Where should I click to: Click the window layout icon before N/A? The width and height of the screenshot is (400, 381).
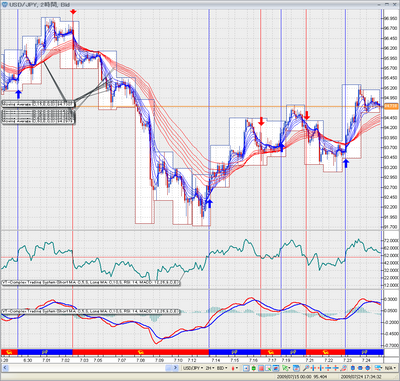tap(377, 368)
